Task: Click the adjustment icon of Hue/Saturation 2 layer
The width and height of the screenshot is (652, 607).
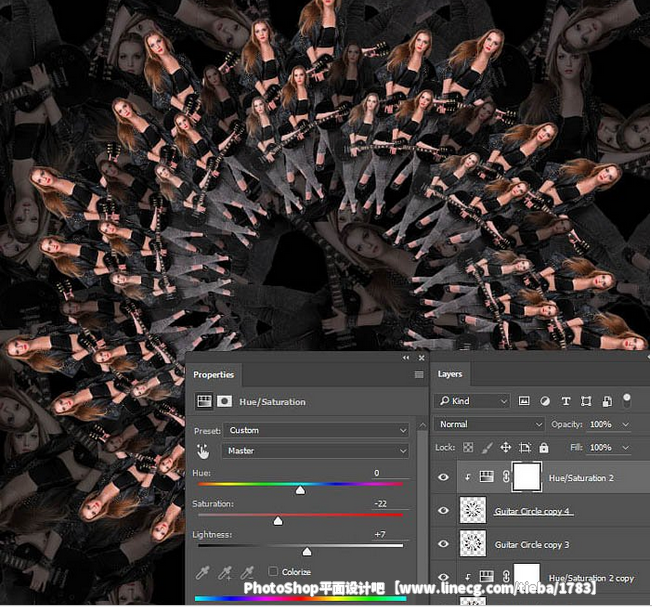Action: (x=487, y=476)
